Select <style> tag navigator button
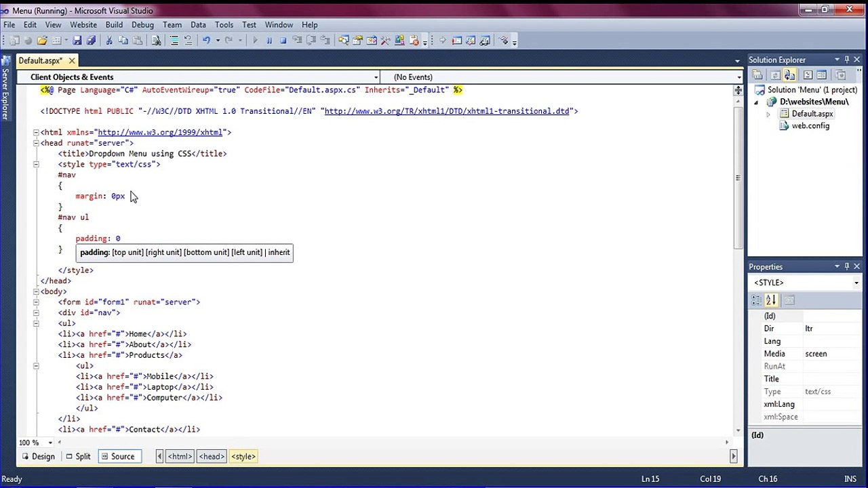This screenshot has height=488, width=868. coord(243,456)
